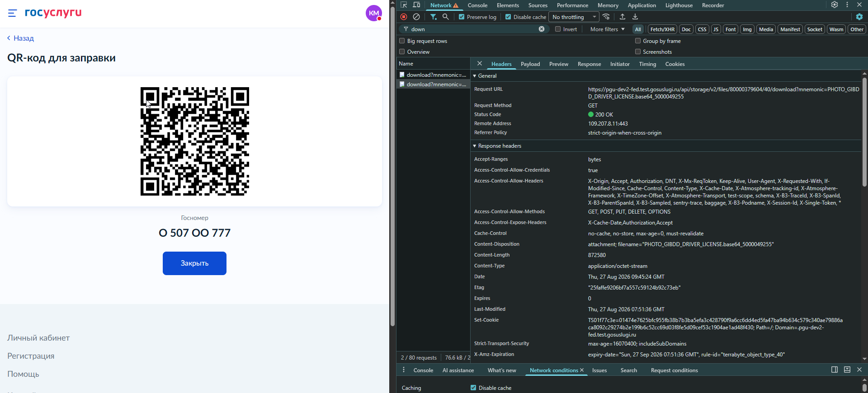Open the Application tab

[x=642, y=5]
